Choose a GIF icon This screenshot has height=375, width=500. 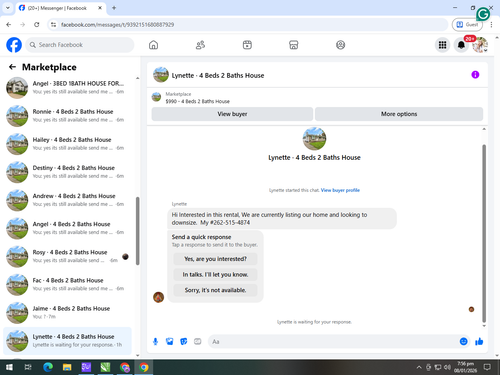pyautogui.click(x=198, y=341)
